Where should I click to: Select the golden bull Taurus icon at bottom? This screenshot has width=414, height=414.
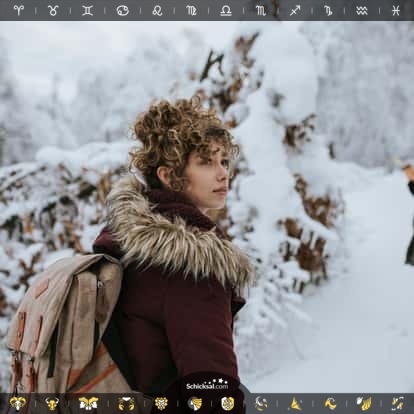click(x=52, y=403)
